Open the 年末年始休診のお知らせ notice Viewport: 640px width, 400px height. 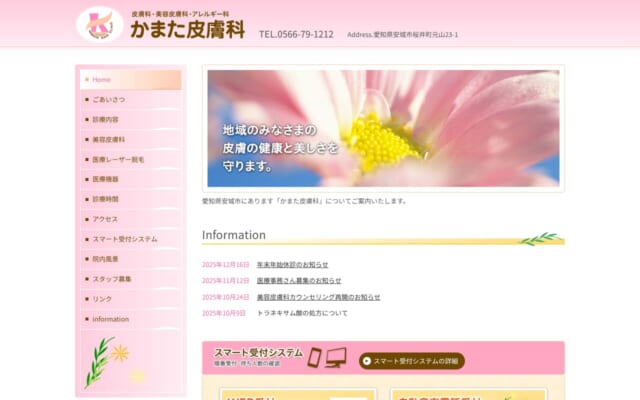tap(292, 265)
